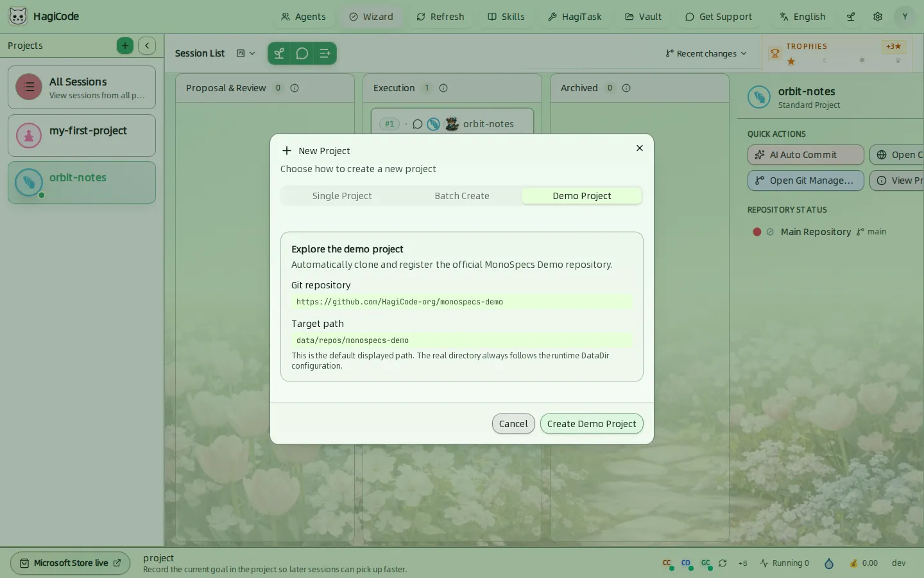Open the Session List view layout dropdown
Image resolution: width=924 pixels, height=578 pixels.
click(246, 53)
